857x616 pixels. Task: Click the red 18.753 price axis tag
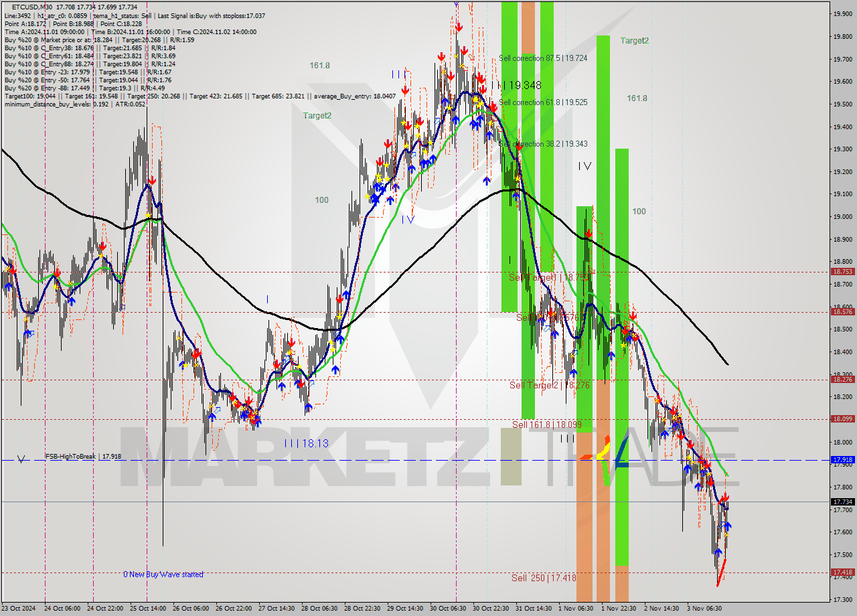[842, 271]
